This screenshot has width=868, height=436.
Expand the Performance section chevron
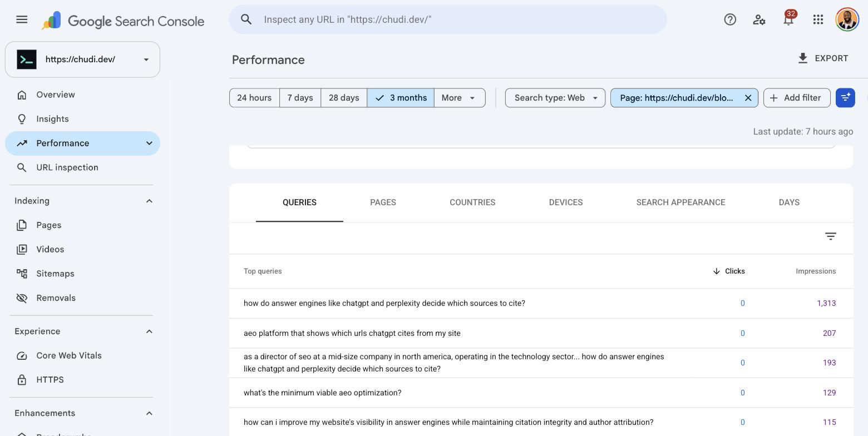coord(149,143)
